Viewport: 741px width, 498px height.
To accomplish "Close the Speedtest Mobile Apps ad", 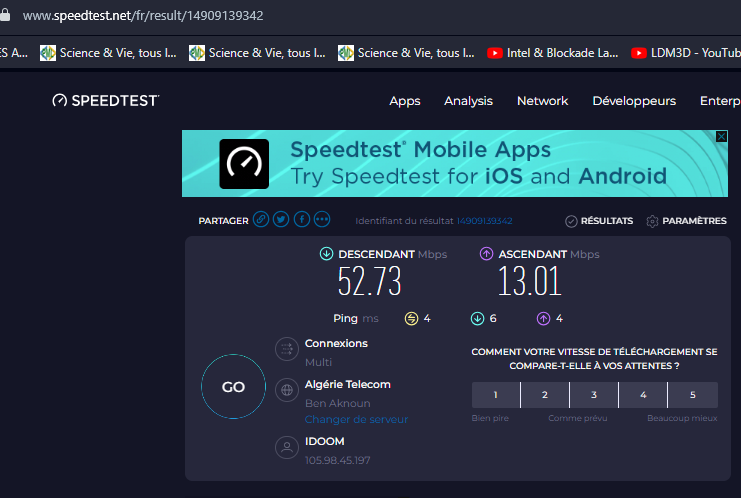I will (721, 137).
